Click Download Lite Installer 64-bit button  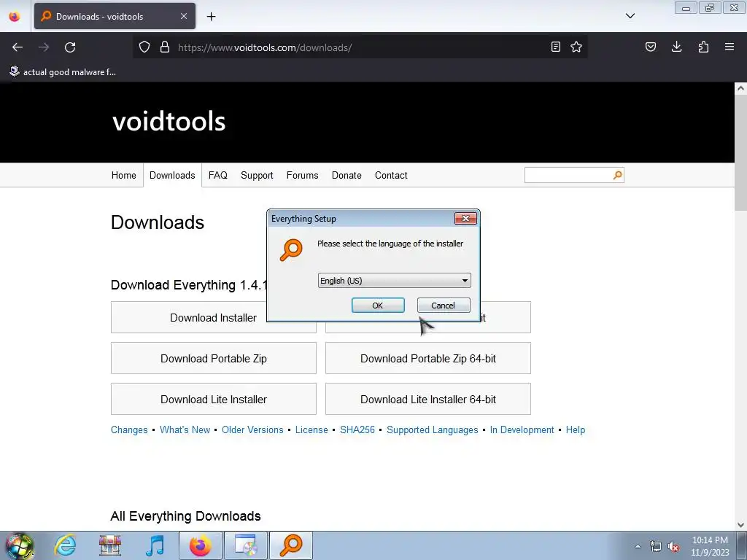coord(427,399)
